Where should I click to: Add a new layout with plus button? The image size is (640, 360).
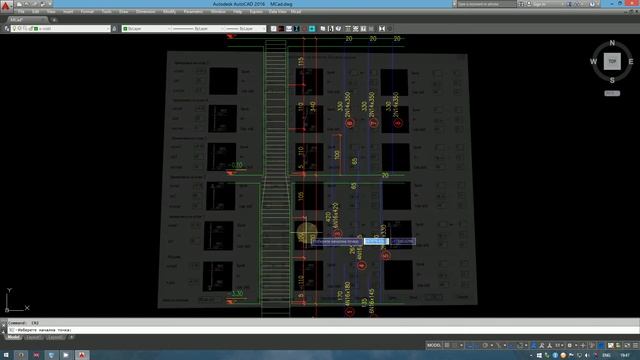[71, 338]
